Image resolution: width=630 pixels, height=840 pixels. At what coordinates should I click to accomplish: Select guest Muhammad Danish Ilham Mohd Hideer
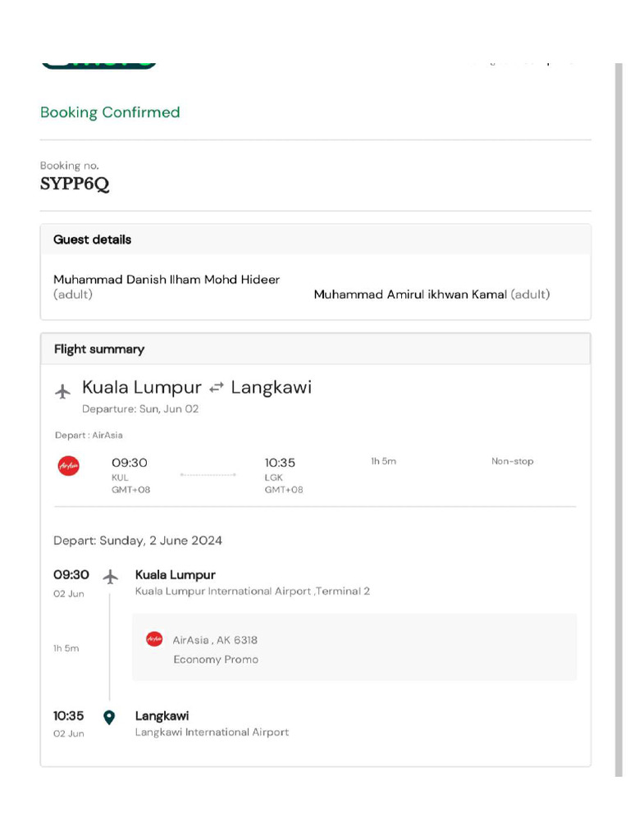167,280
